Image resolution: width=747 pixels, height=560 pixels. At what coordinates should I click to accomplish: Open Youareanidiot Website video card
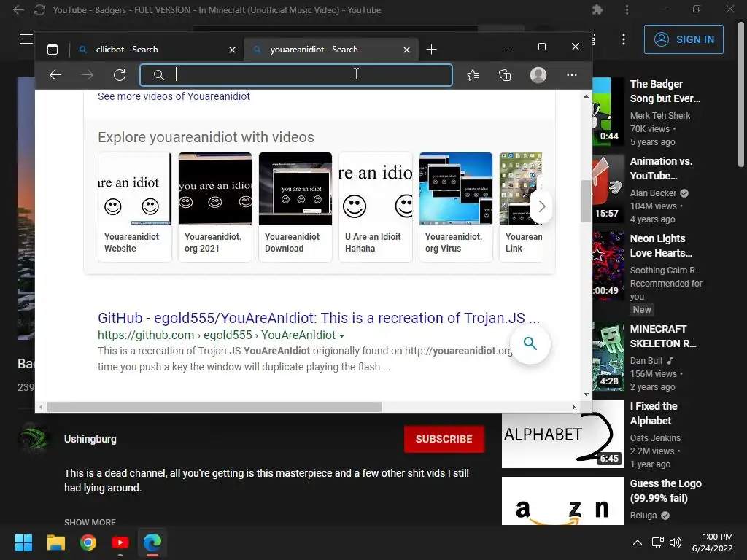135,206
